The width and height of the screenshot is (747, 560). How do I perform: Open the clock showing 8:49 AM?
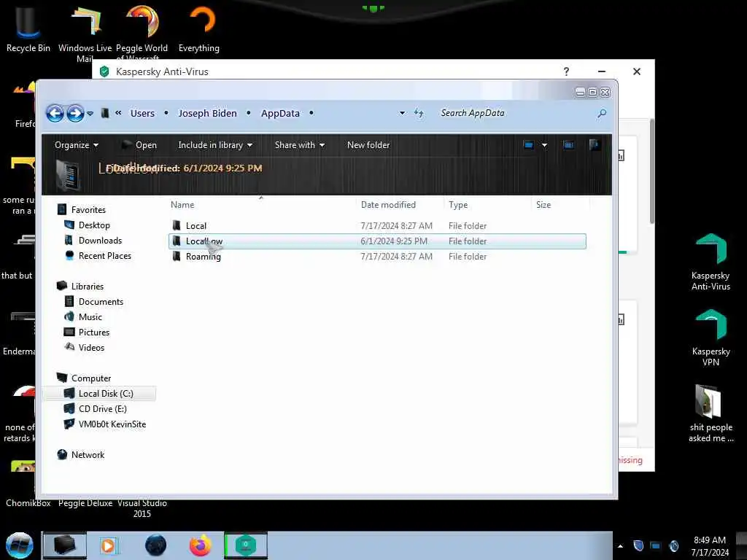(709, 545)
